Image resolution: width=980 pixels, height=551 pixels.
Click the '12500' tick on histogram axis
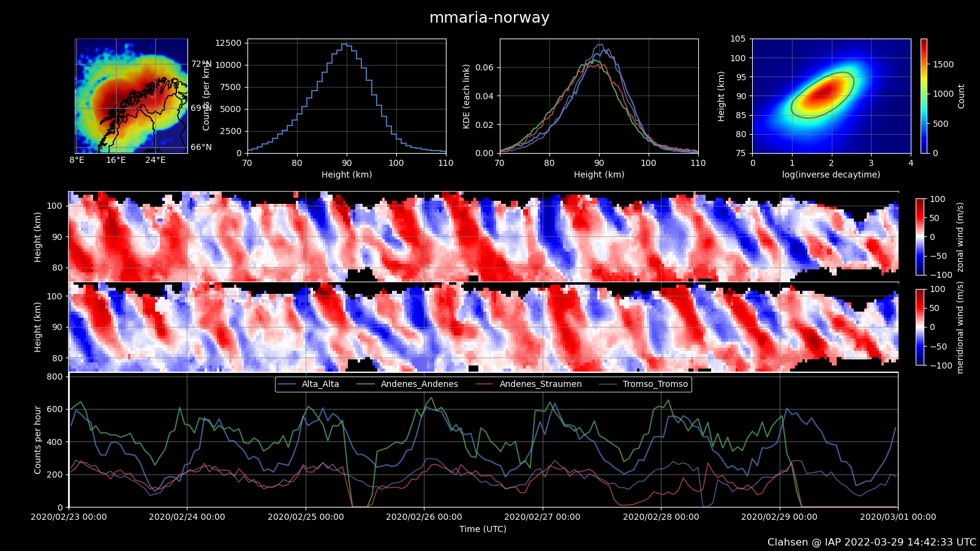(228, 43)
